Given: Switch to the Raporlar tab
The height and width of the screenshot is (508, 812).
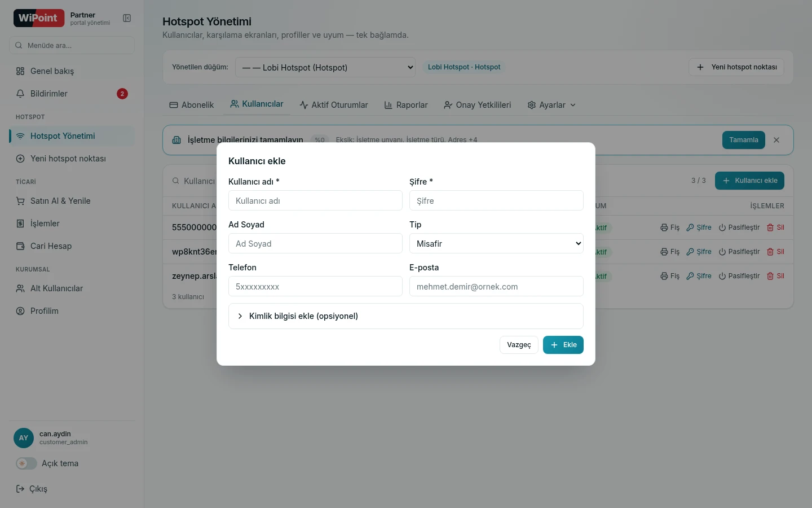Looking at the screenshot, I should click(406, 105).
